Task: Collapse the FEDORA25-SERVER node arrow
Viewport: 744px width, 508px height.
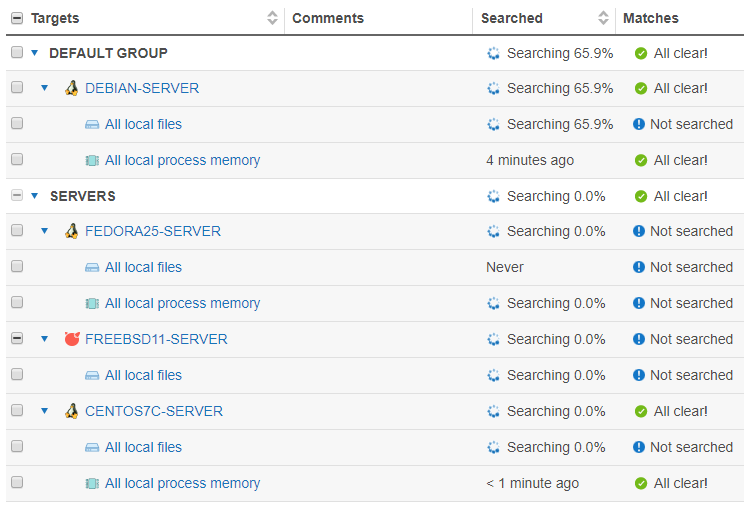Action: point(44,231)
